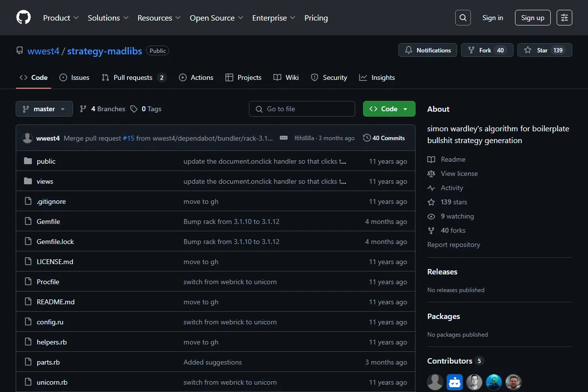588x392 pixels.
Task: Open the Insights tab
Action: tap(377, 77)
